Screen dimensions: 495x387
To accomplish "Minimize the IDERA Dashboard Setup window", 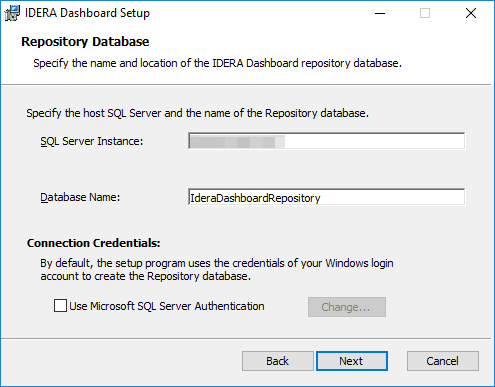I will 380,13.
